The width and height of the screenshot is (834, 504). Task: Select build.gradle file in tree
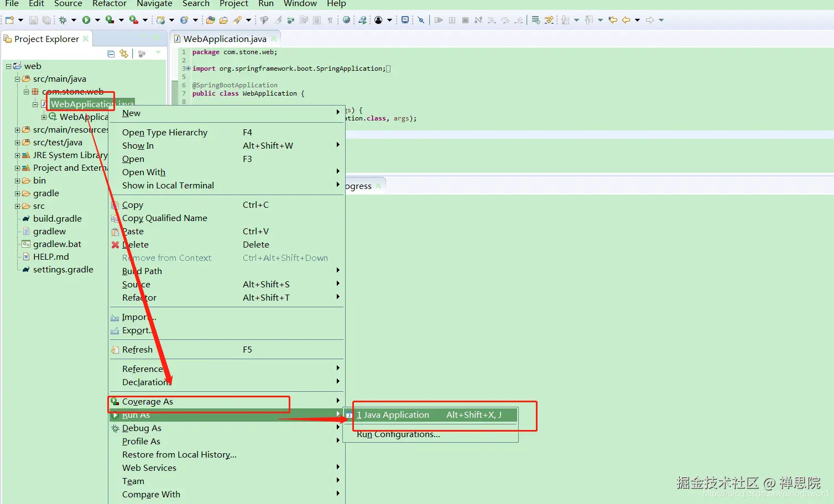coord(57,219)
